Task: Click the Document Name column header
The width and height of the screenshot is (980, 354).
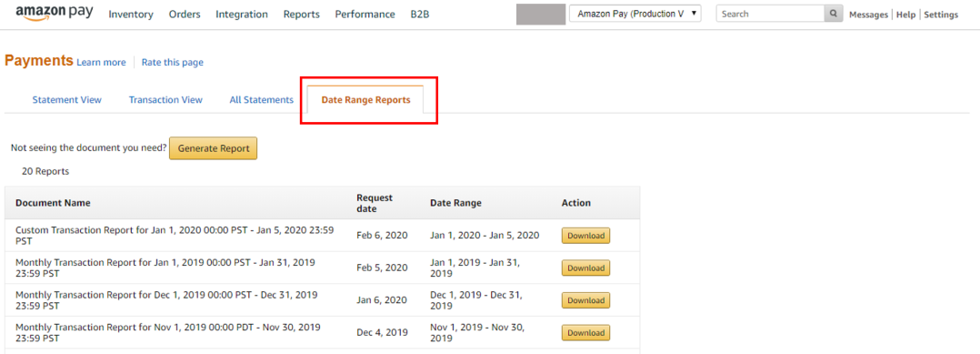Action: pyautogui.click(x=53, y=203)
